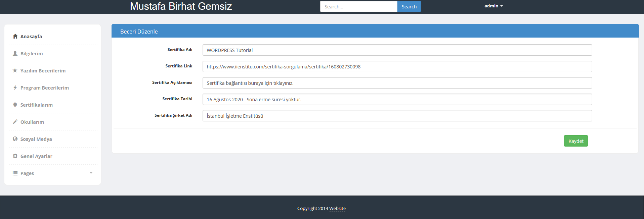644x219 pixels.
Task: Click the Copyright 2014 footer text
Action: [313, 208]
